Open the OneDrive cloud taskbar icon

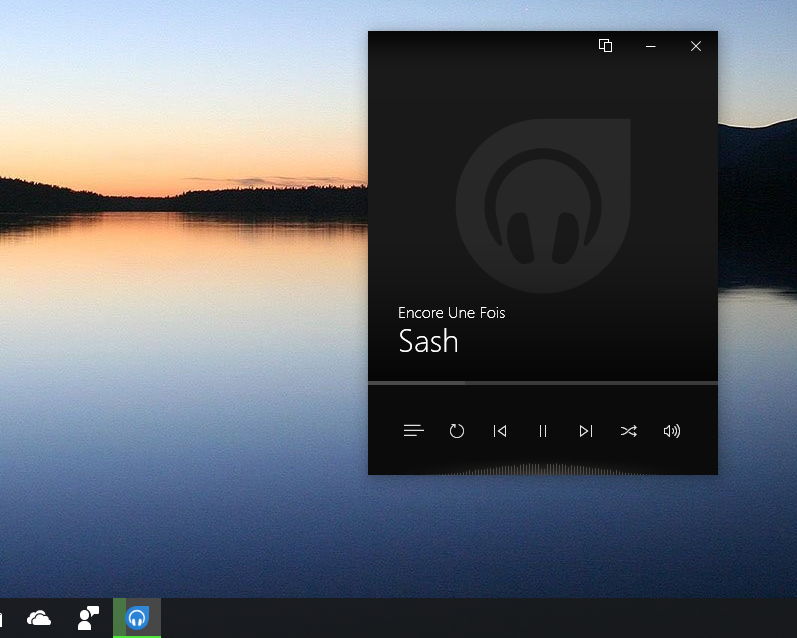coord(39,618)
